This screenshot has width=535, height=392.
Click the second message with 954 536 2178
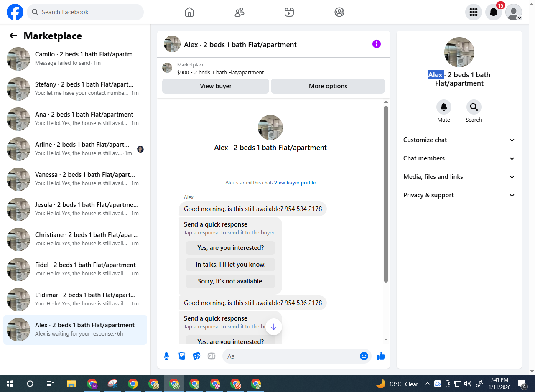pyautogui.click(x=253, y=303)
